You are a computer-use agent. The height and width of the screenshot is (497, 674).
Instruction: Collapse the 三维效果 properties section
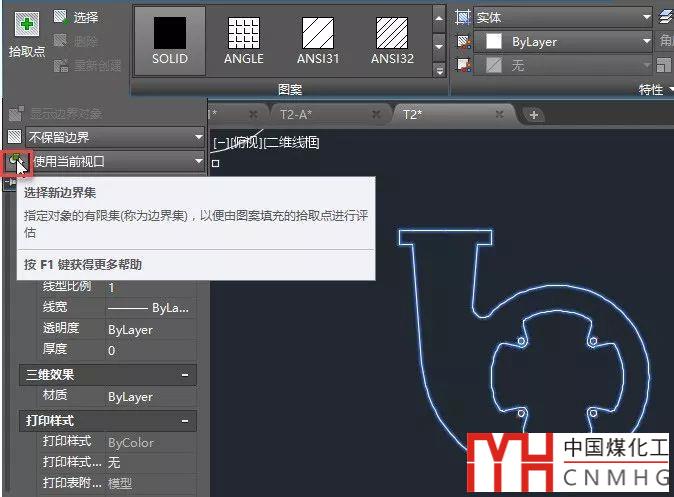tap(185, 375)
